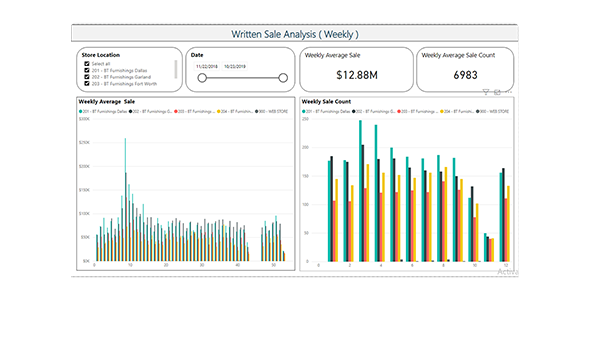Uncheck 202 - BT Furnishings Garland store
590x360 pixels.
[87, 77]
